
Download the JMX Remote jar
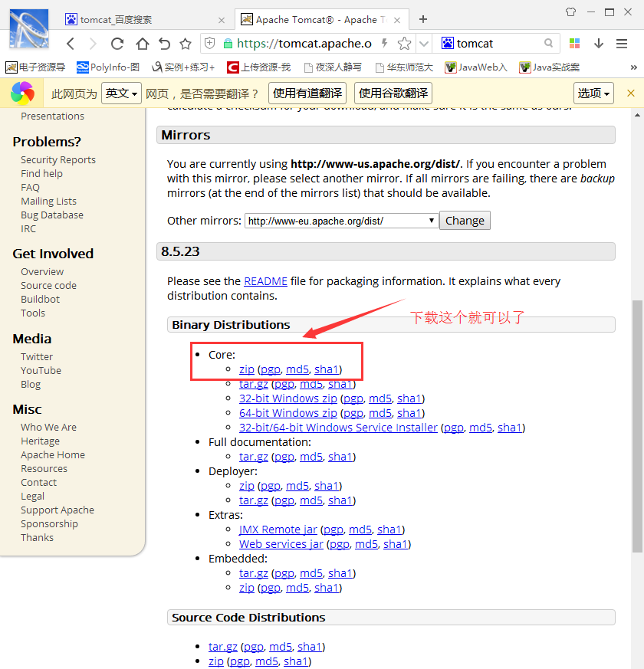coord(278,530)
